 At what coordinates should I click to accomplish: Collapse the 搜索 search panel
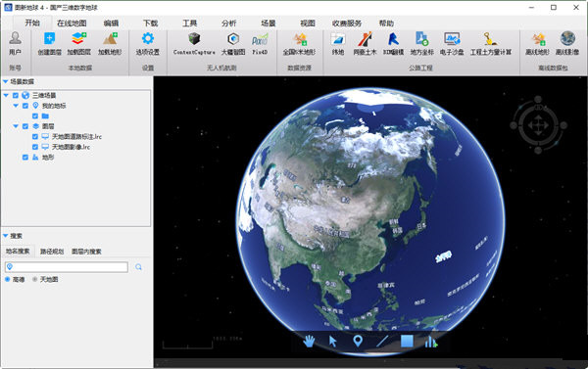tap(6, 236)
